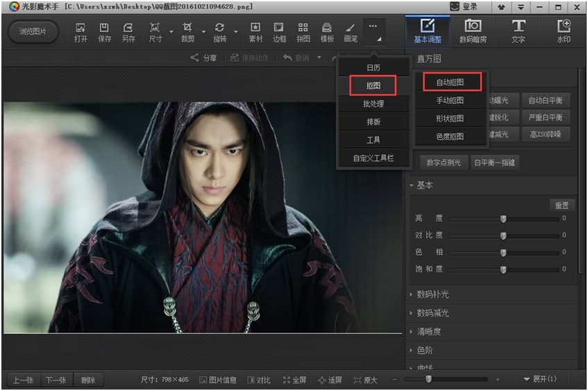Expand the 数码补光 section
The width and height of the screenshot is (588, 391).
tap(432, 294)
